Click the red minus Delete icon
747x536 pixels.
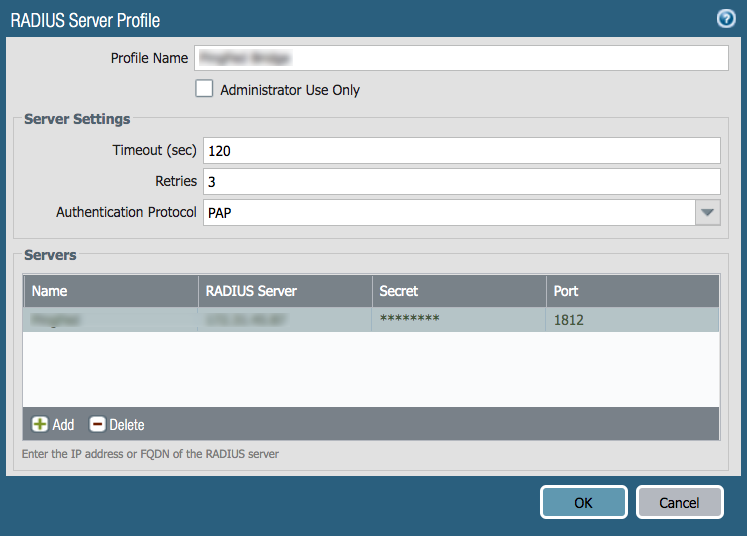(x=97, y=424)
